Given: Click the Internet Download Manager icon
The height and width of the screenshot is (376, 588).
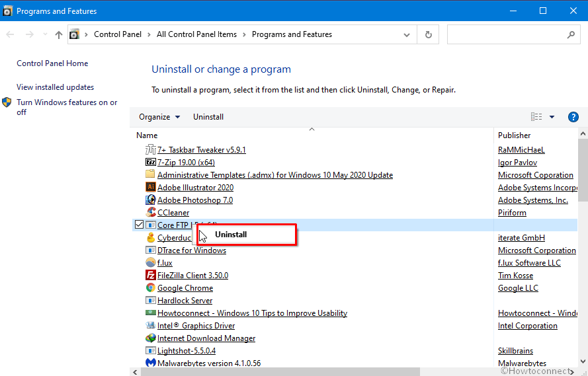Looking at the screenshot, I should [x=150, y=338].
